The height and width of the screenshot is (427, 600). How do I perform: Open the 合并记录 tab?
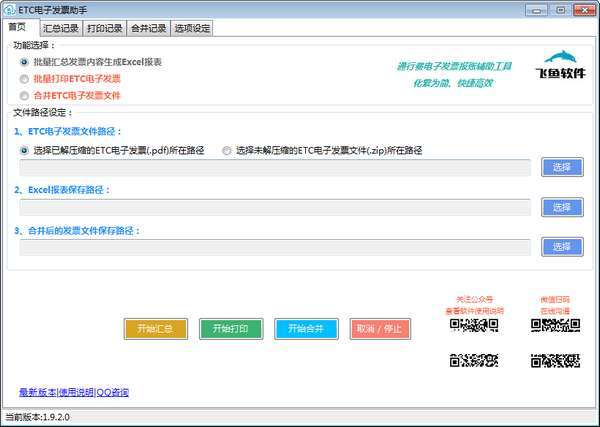point(149,28)
